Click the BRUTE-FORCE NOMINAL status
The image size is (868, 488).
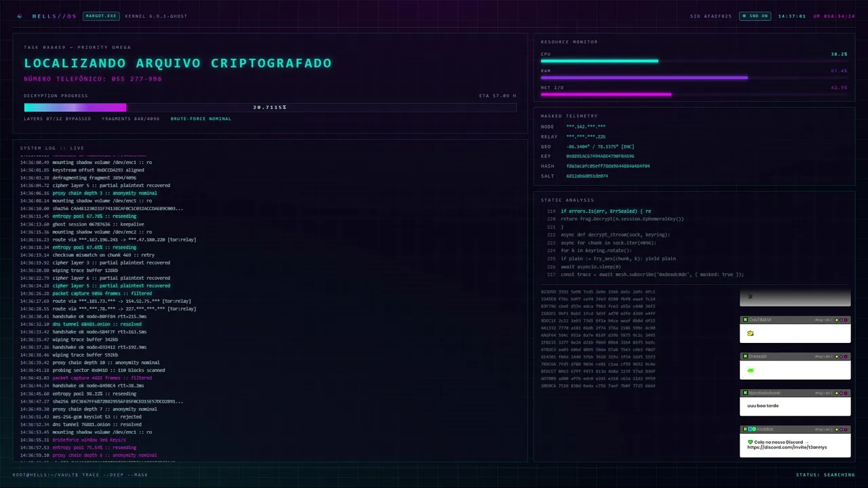(201, 119)
